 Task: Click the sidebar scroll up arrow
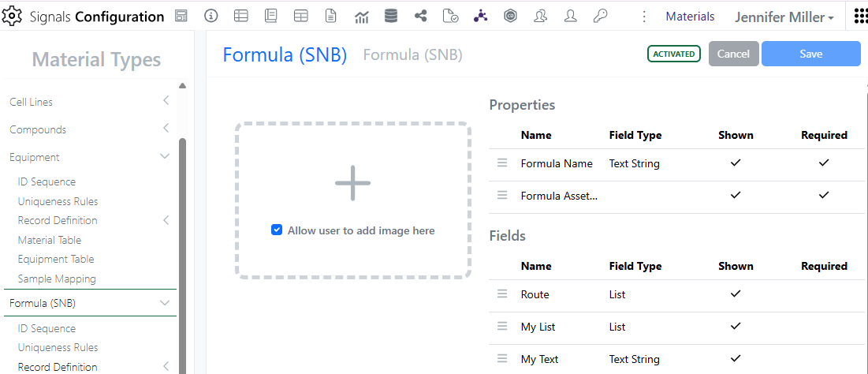[x=182, y=85]
